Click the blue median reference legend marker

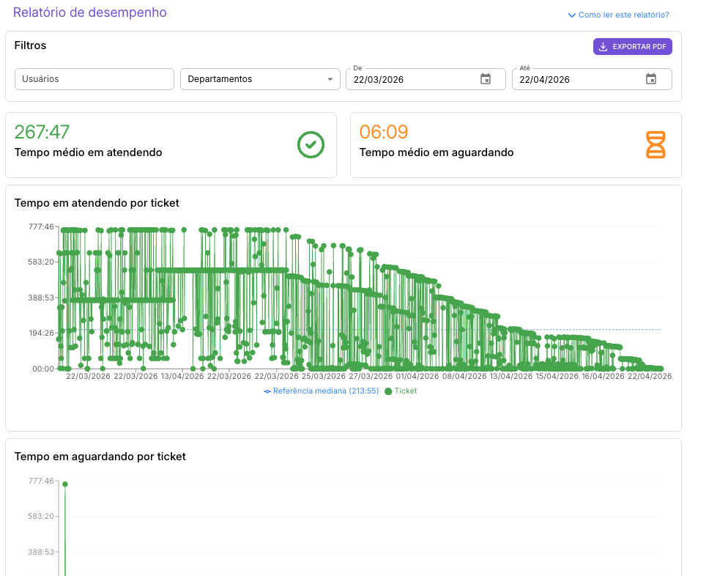pyautogui.click(x=267, y=391)
